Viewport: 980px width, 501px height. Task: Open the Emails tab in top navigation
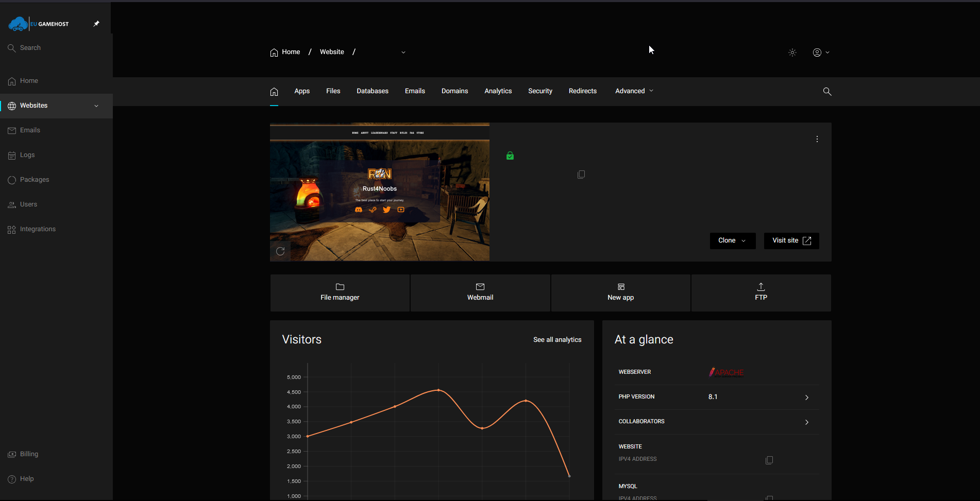(x=415, y=91)
